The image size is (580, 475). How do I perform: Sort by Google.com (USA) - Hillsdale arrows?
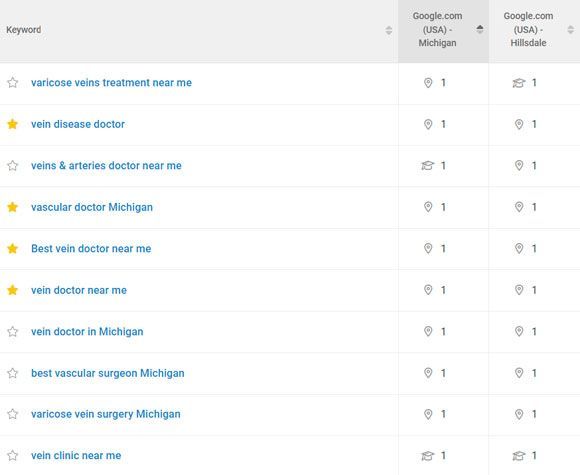click(571, 29)
